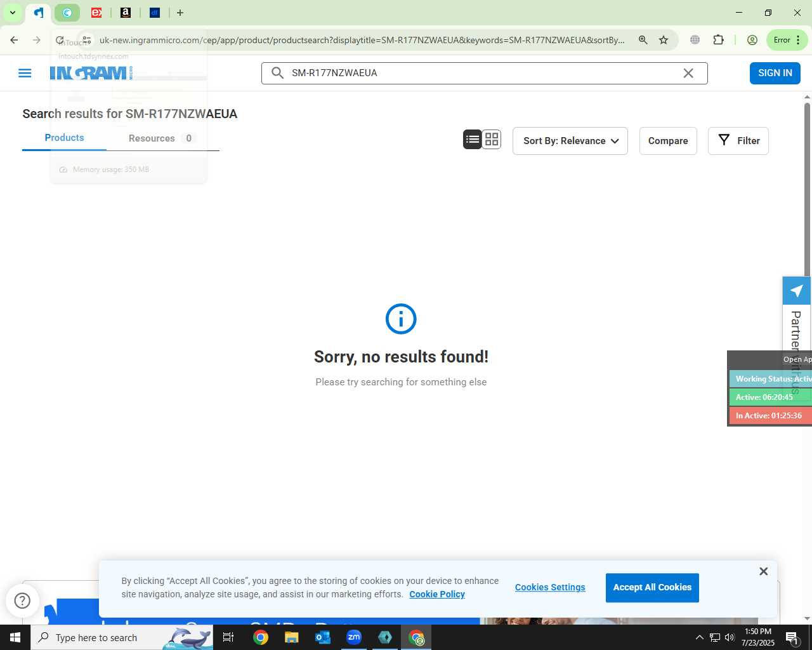Click the taskbar clock showing 1:50 PM
The image size is (812, 650).
pos(758,637)
